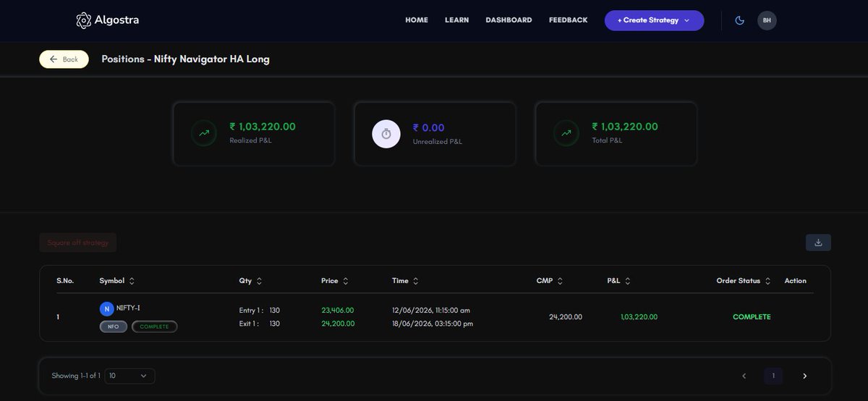Click the Unrealized P&L stopwatch icon

click(x=386, y=134)
